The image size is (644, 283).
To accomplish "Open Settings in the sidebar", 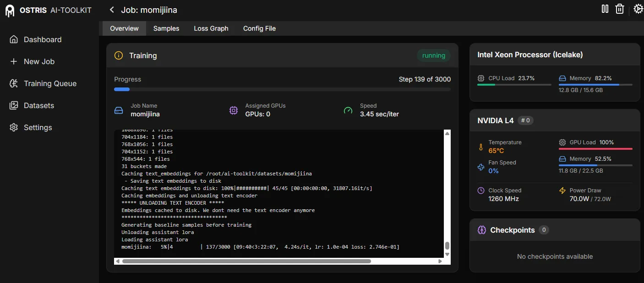I will 38,127.
